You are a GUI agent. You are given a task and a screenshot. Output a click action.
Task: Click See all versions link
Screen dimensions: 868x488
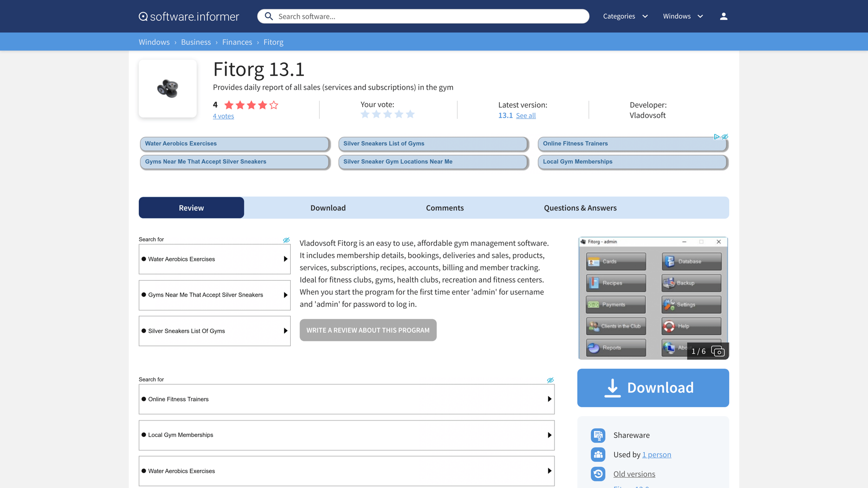pyautogui.click(x=526, y=116)
